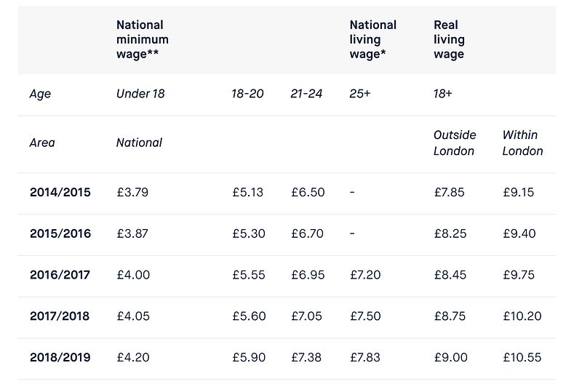Click the 21-24 age cell
This screenshot has width=582, height=392.
click(x=306, y=94)
